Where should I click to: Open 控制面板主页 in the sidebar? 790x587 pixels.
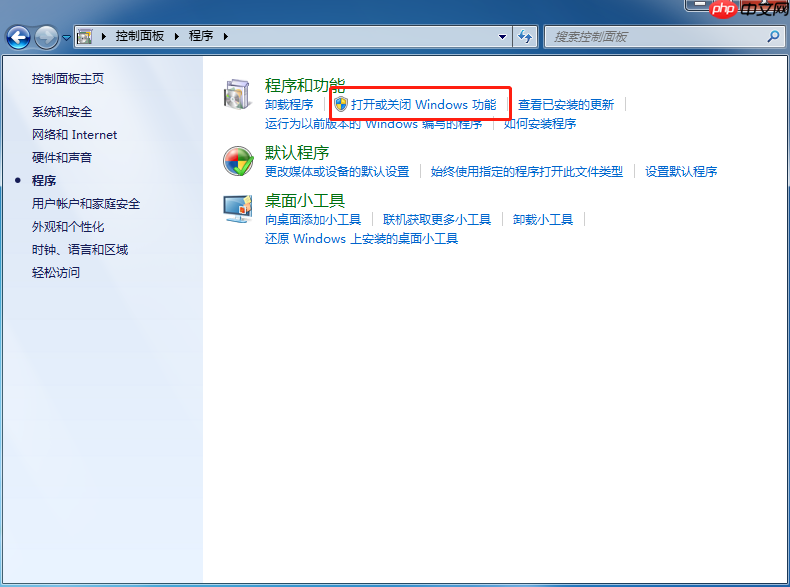[x=68, y=79]
